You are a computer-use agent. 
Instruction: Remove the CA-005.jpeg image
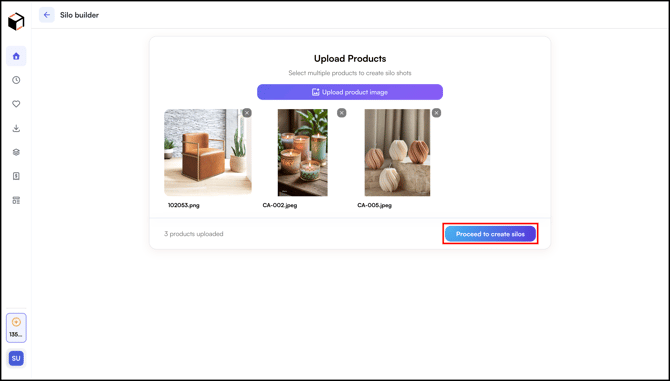(436, 113)
